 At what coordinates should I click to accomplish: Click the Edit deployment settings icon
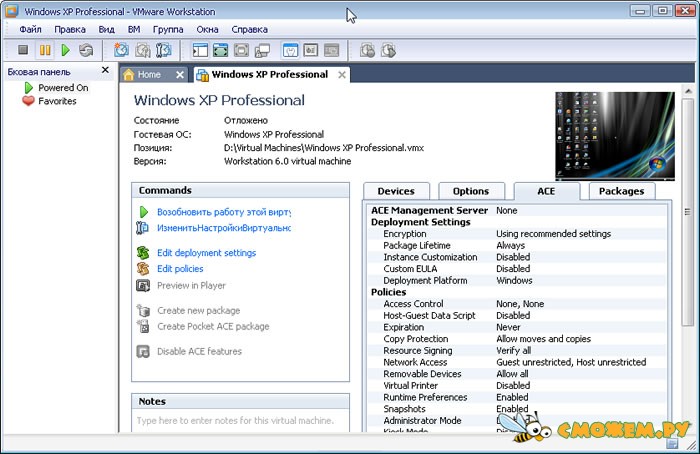point(143,253)
